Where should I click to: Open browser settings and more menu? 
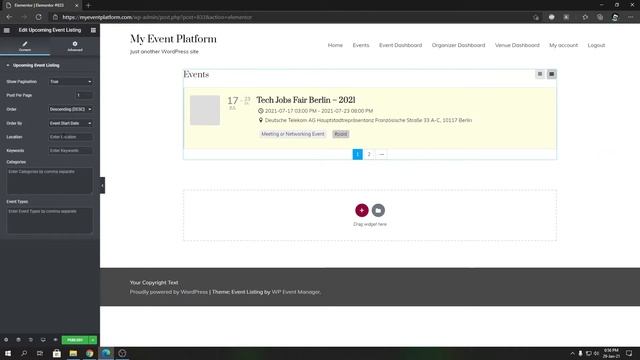pos(631,17)
